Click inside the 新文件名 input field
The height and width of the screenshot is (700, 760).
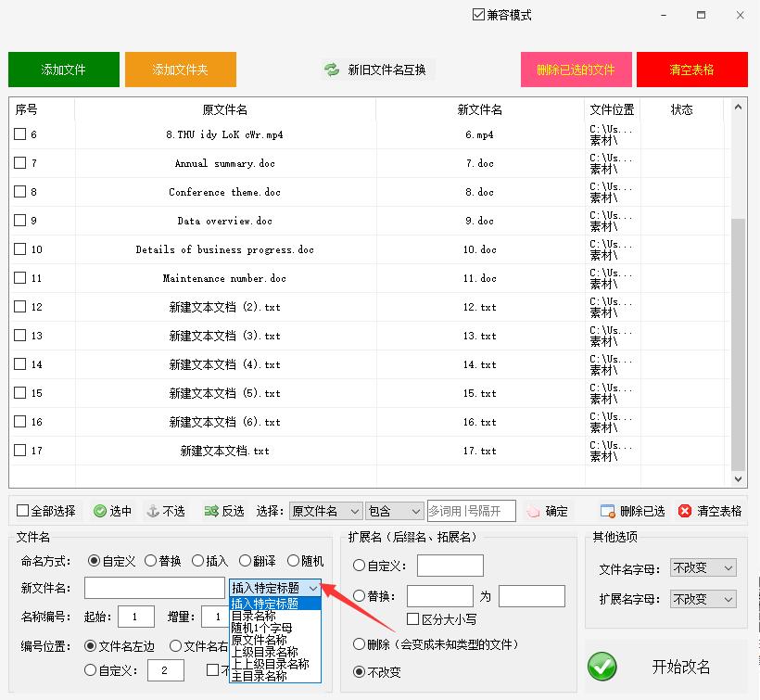coord(153,587)
